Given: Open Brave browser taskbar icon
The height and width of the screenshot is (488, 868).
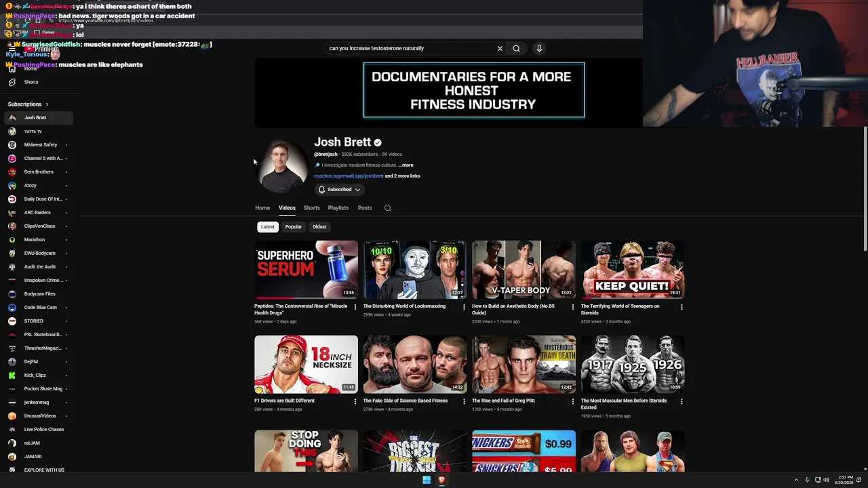Looking at the screenshot, I should click(441, 480).
